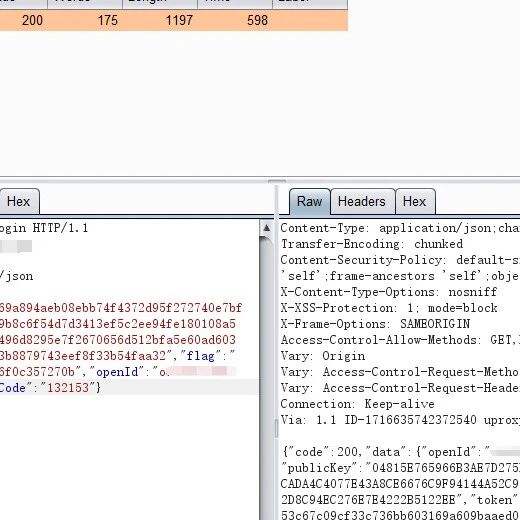Screen dimensions: 520x520
Task: Click the Access-Control-Allow-Methods line
Action: [x=400, y=340]
